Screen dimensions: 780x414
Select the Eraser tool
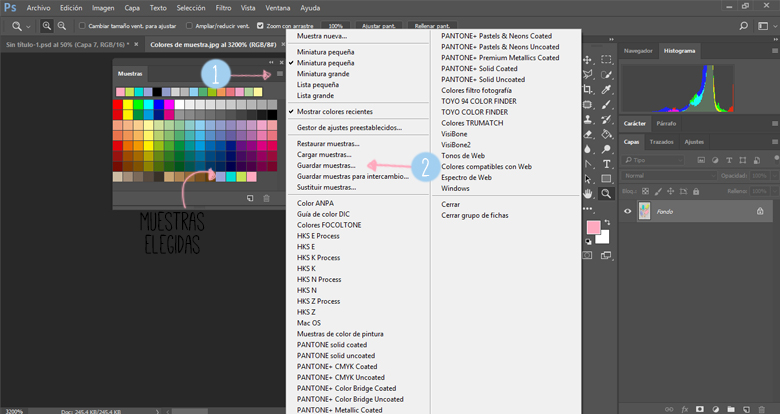(x=587, y=134)
